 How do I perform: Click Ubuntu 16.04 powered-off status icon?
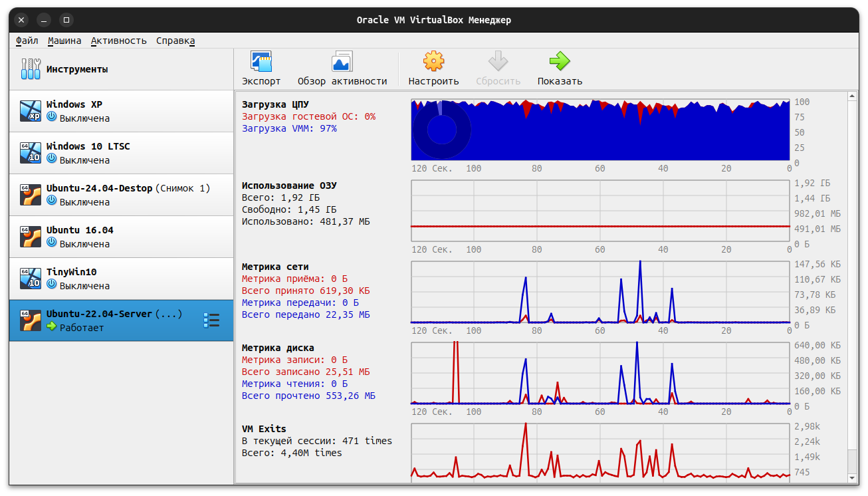52,243
